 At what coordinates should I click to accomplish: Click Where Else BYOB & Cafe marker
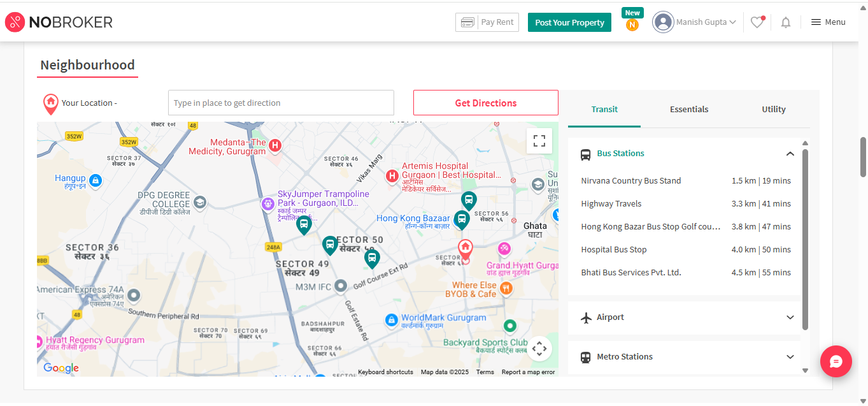tap(506, 288)
